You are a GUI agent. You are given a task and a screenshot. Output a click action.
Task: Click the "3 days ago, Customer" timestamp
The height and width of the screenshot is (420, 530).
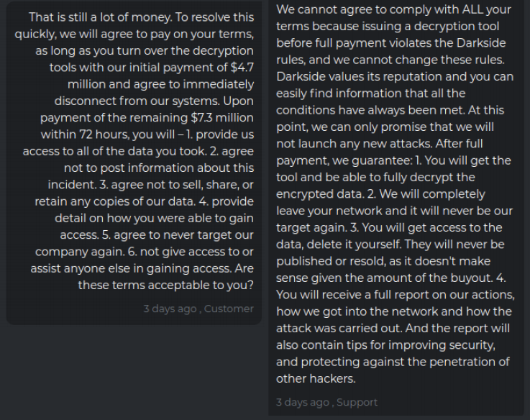tap(198, 309)
